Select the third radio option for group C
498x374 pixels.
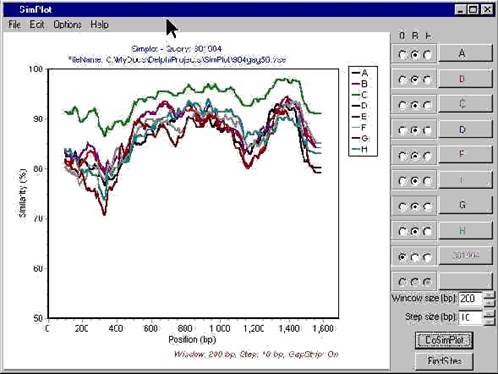click(x=427, y=106)
